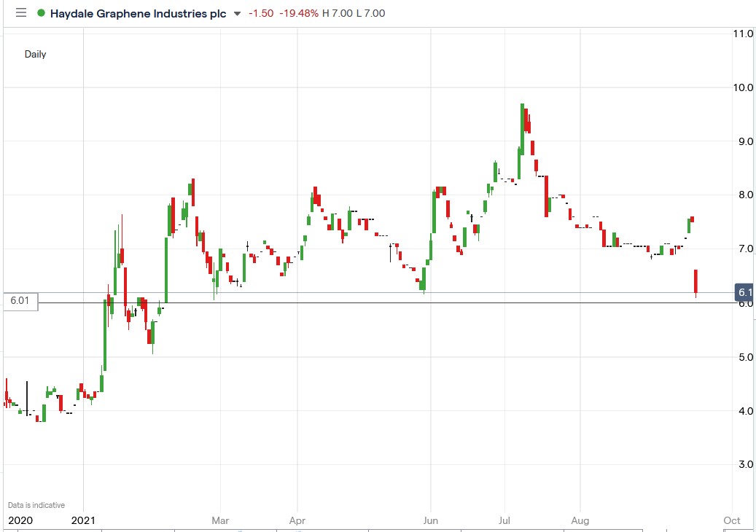The image size is (756, 532).
Task: Click the 8.0 price axis label
Action: (745, 195)
